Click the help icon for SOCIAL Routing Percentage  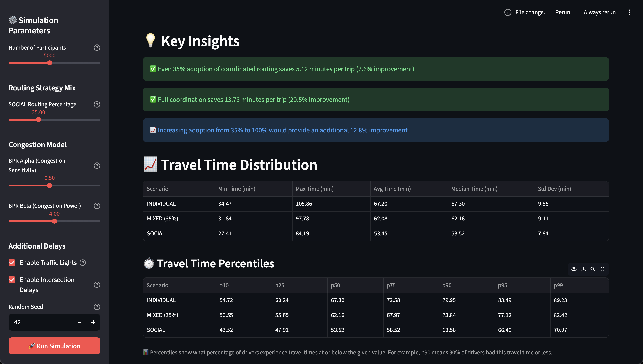click(x=97, y=104)
